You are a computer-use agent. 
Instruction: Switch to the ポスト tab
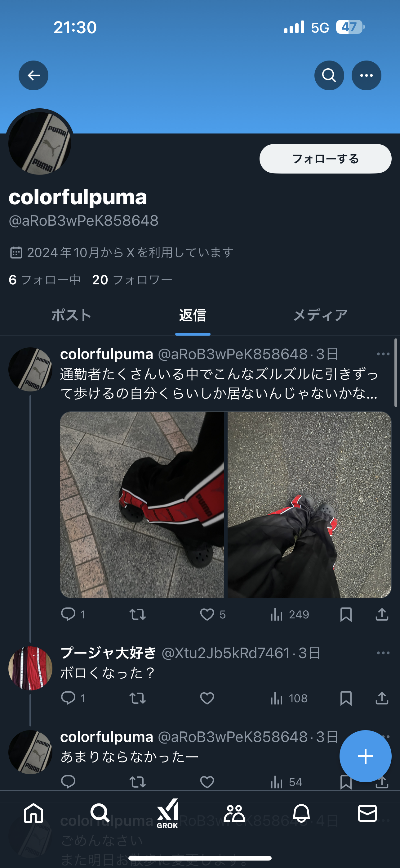(x=71, y=315)
